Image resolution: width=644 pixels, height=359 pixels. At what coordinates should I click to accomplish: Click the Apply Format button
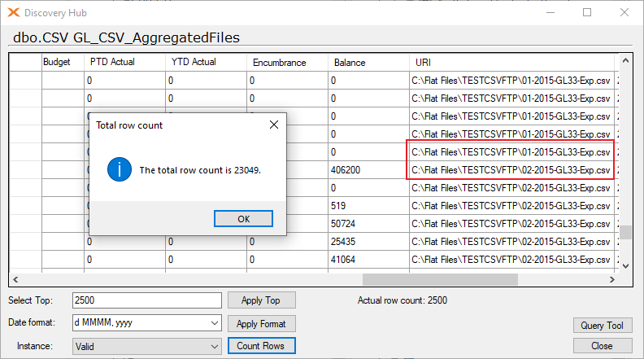(261, 324)
